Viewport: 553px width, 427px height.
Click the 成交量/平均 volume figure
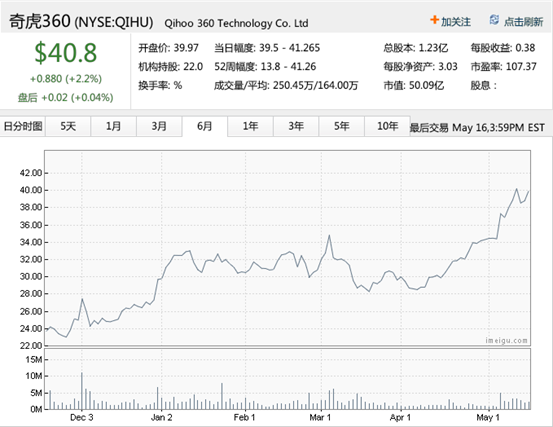coord(286,85)
